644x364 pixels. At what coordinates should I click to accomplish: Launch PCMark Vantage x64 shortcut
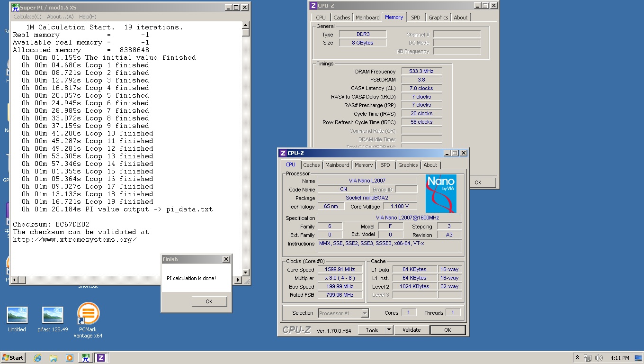(88, 320)
